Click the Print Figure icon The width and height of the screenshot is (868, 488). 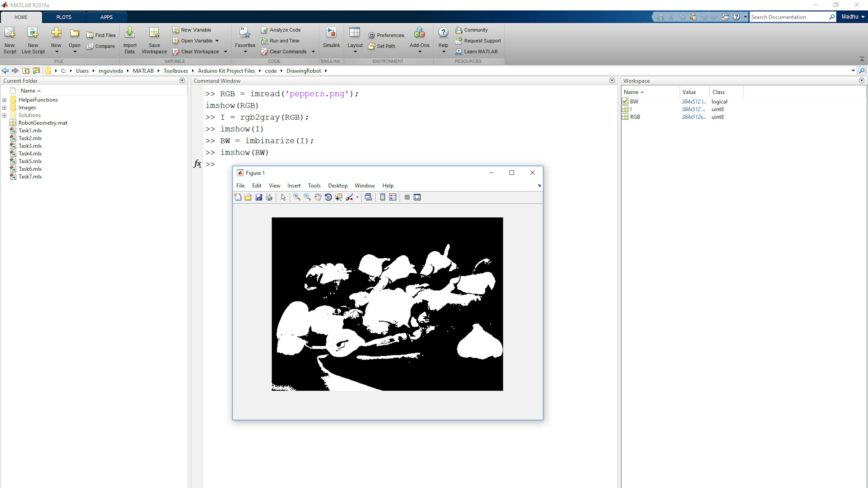pyautogui.click(x=269, y=197)
